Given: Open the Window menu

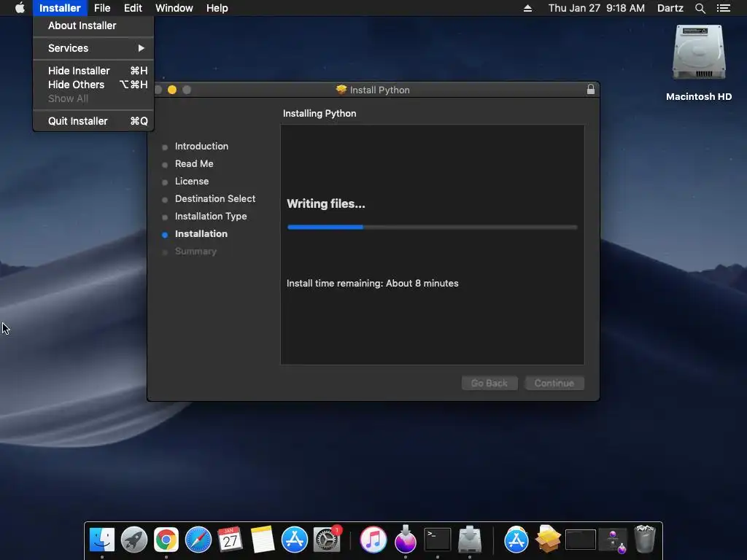Looking at the screenshot, I should 174,8.
